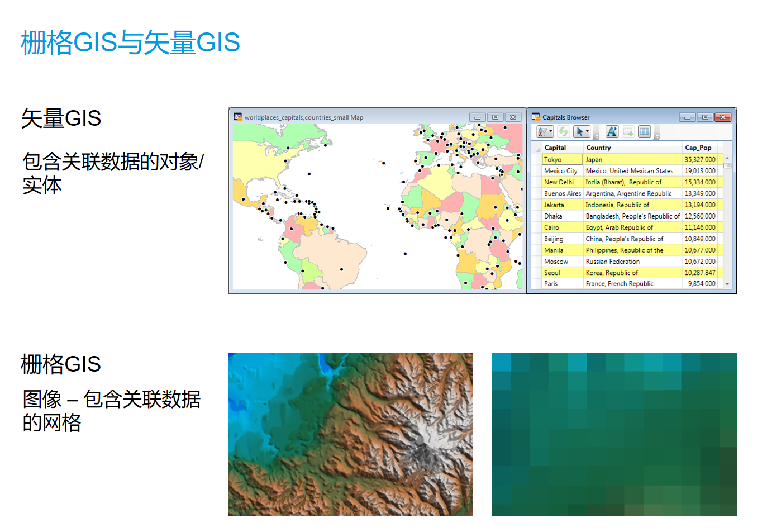Image resolution: width=767 pixels, height=532 pixels.
Task: Click the 'China, People's Republic of' cell
Action: pos(632,239)
